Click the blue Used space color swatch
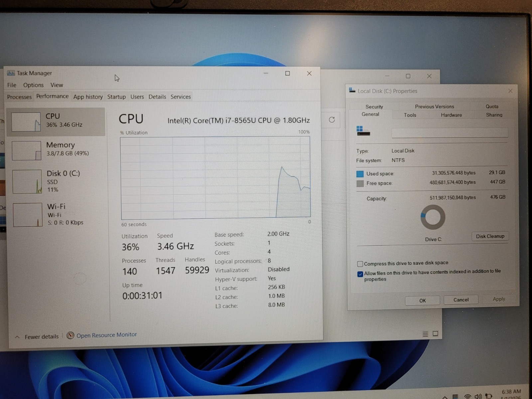Viewport: 532px width, 399px height. [360, 174]
